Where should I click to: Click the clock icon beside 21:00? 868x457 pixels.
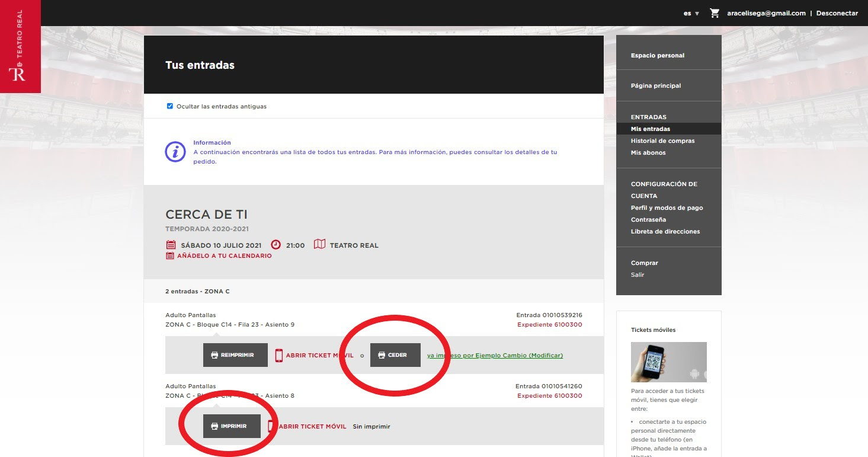coord(276,245)
